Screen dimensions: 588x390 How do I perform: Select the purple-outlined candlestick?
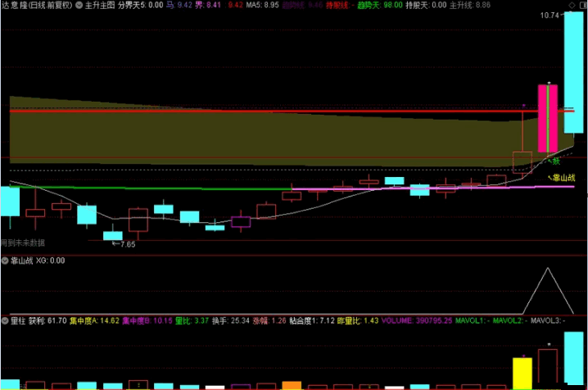click(x=241, y=221)
